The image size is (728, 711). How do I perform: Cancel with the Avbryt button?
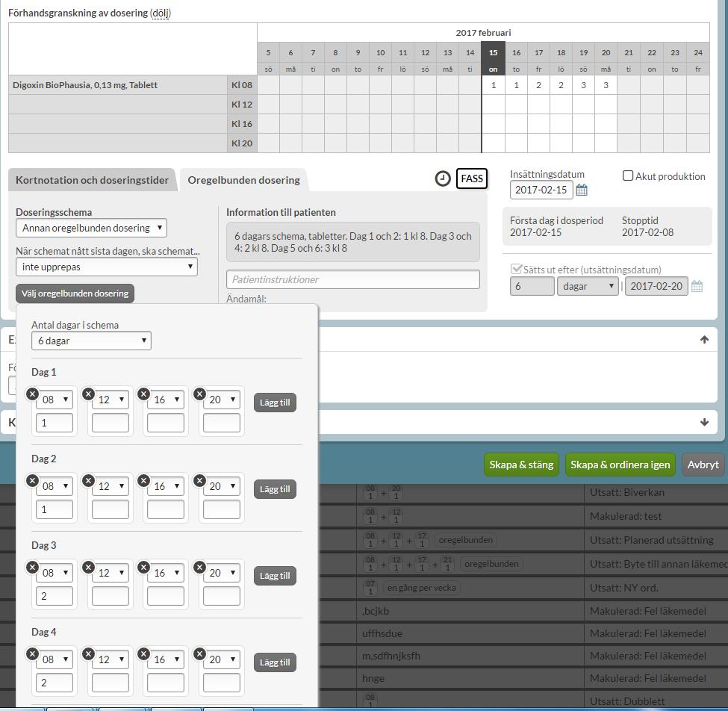[703, 465]
